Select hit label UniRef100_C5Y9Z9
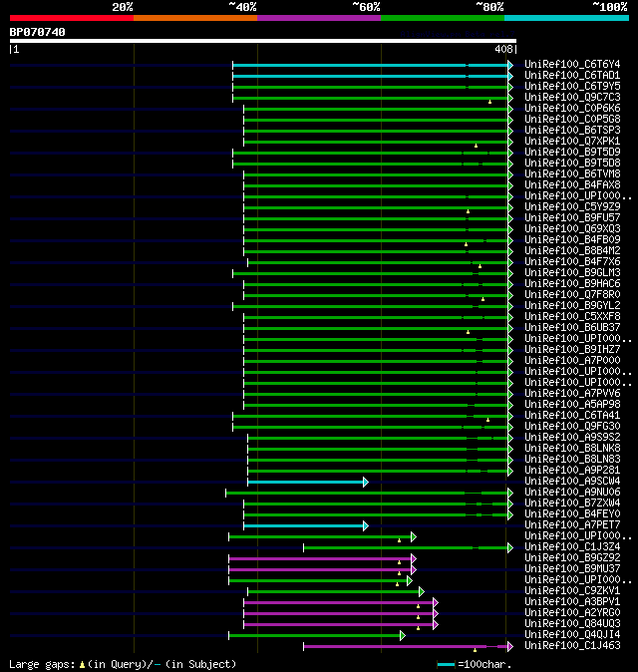Viewport: 638px width, 672px height. click(572, 206)
